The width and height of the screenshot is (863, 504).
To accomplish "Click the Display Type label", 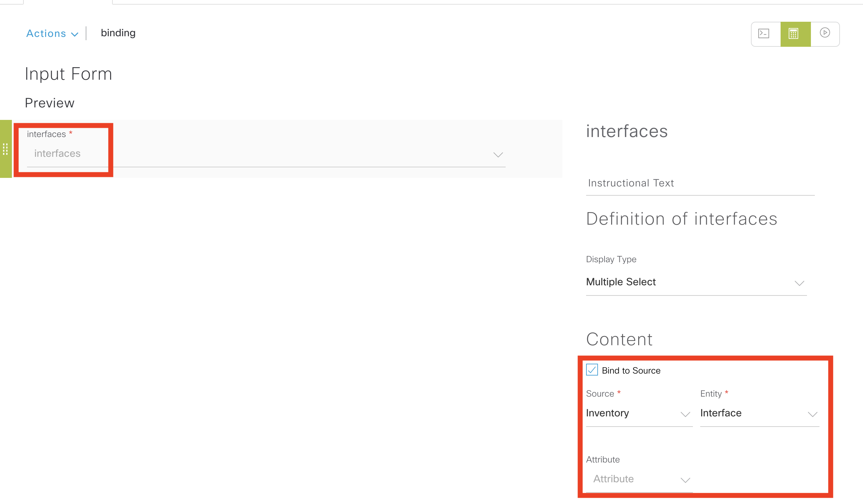I will click(x=610, y=259).
